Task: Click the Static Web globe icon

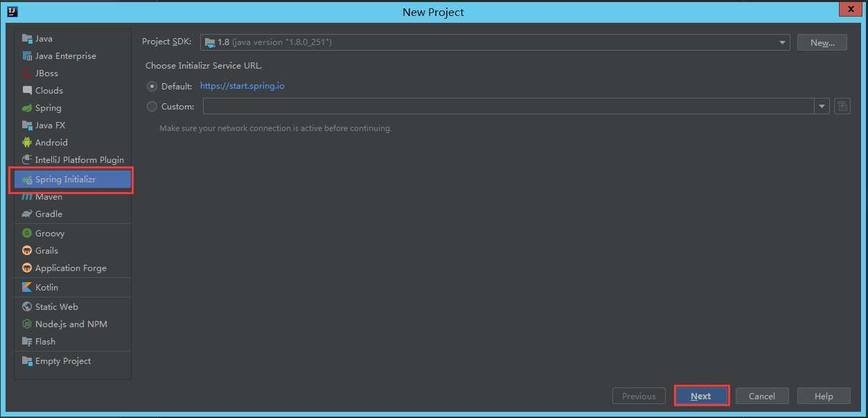Action: 27,307
